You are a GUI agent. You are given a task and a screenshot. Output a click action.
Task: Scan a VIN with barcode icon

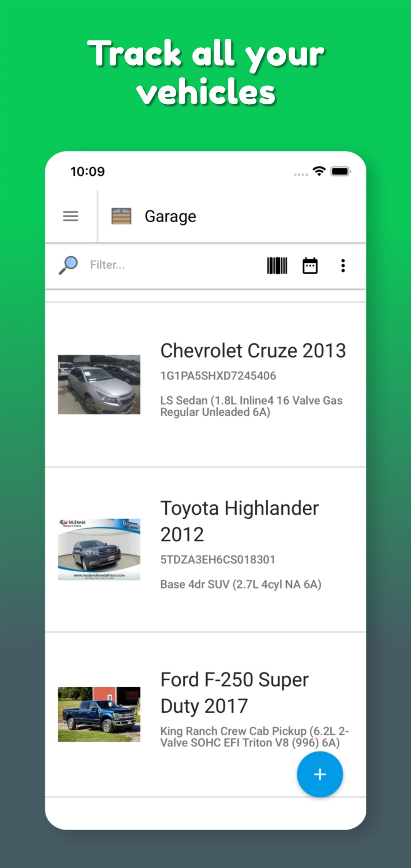click(277, 265)
